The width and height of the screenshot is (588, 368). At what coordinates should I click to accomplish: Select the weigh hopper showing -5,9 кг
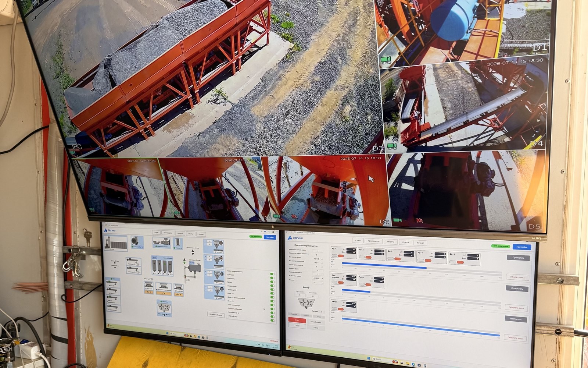179,290
